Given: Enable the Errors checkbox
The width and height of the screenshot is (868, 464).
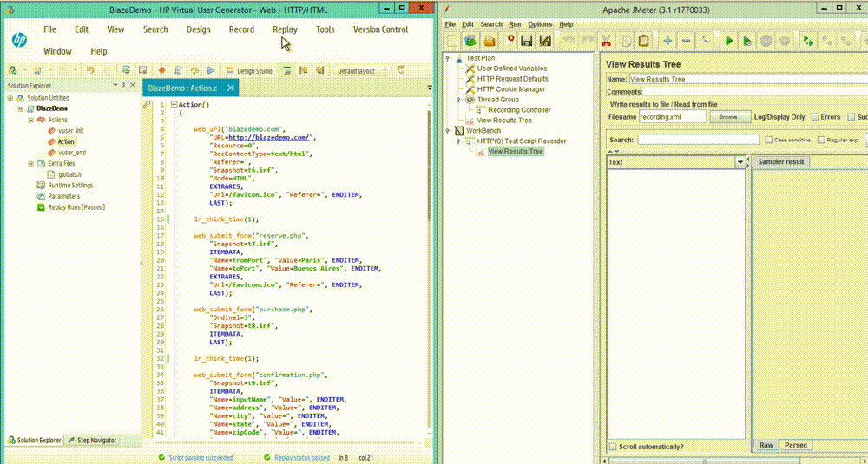Looking at the screenshot, I should pyautogui.click(x=815, y=116).
